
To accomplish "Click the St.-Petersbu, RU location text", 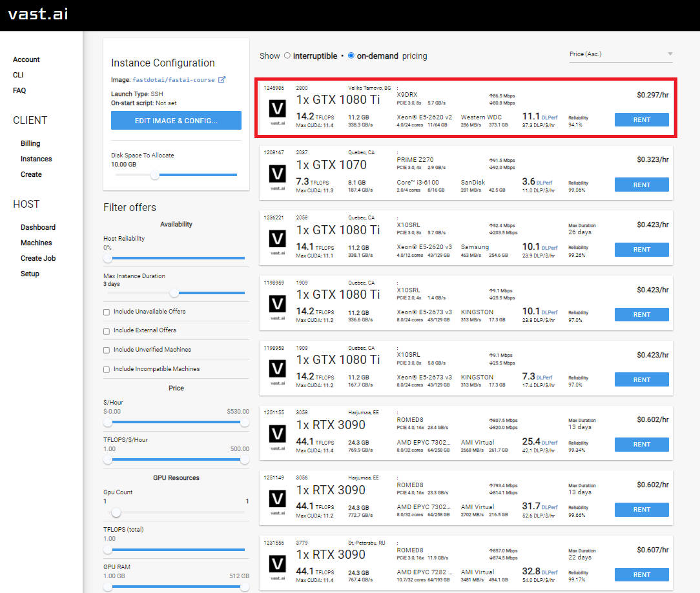I will click(x=367, y=543).
